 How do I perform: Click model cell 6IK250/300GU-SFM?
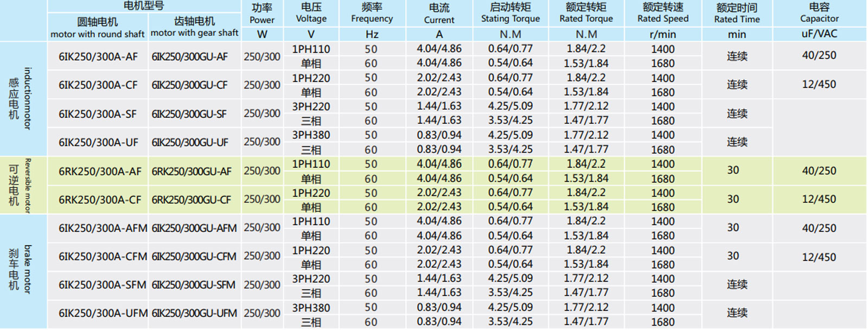click(194, 285)
